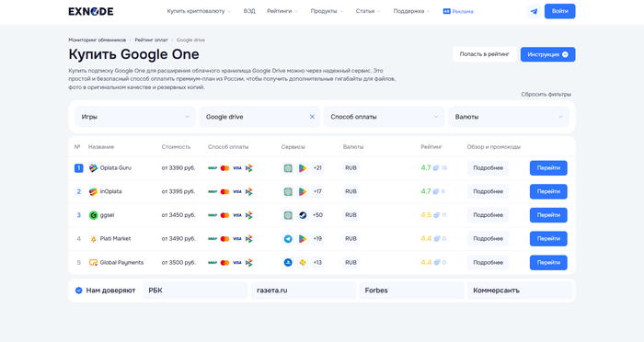The height and width of the screenshot is (342, 644).
Task: Go to Мониторинг обменников breadcrumb
Action: [x=98, y=40]
